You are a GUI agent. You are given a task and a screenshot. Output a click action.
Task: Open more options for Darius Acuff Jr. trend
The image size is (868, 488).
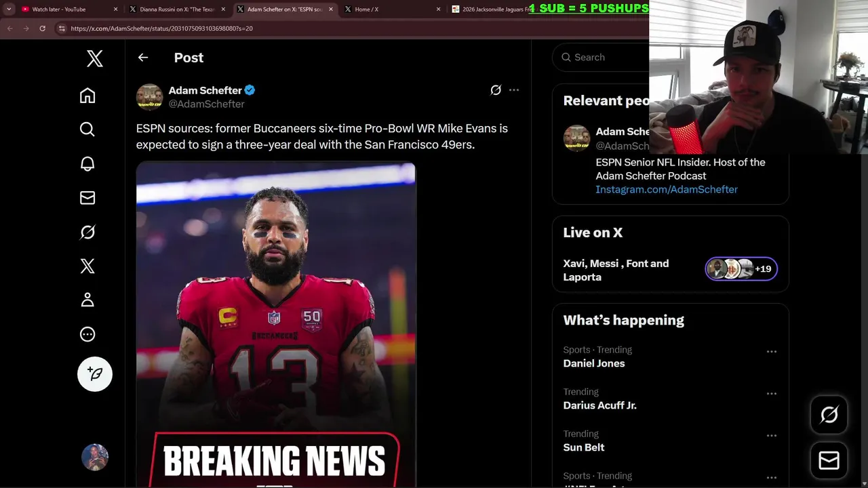coord(772,394)
